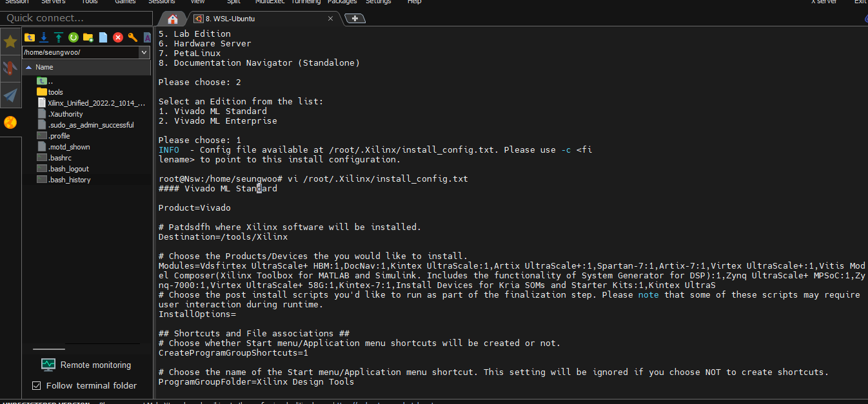Viewport: 868px width, 404px height.
Task: Open a new terminal tab with the plus button
Action: (x=355, y=19)
